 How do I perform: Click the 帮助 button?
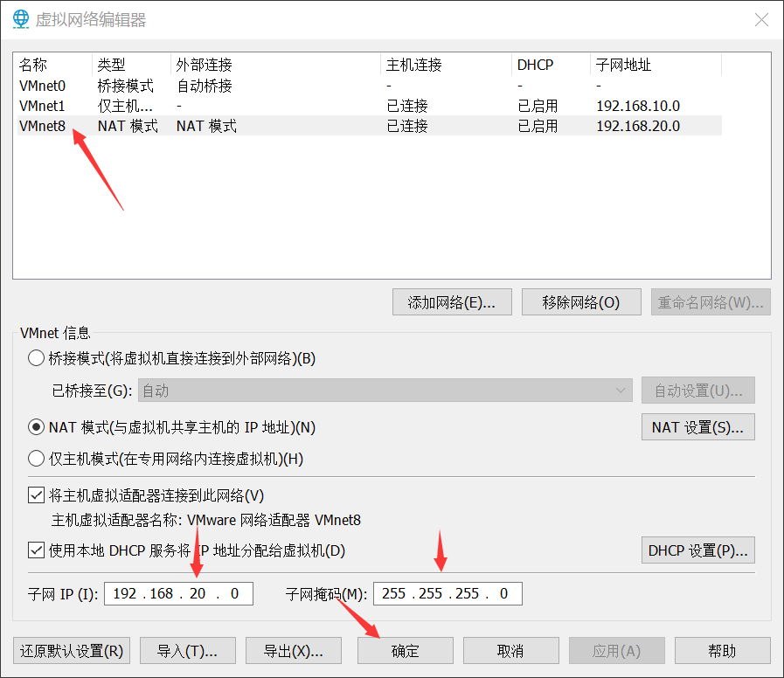(723, 651)
